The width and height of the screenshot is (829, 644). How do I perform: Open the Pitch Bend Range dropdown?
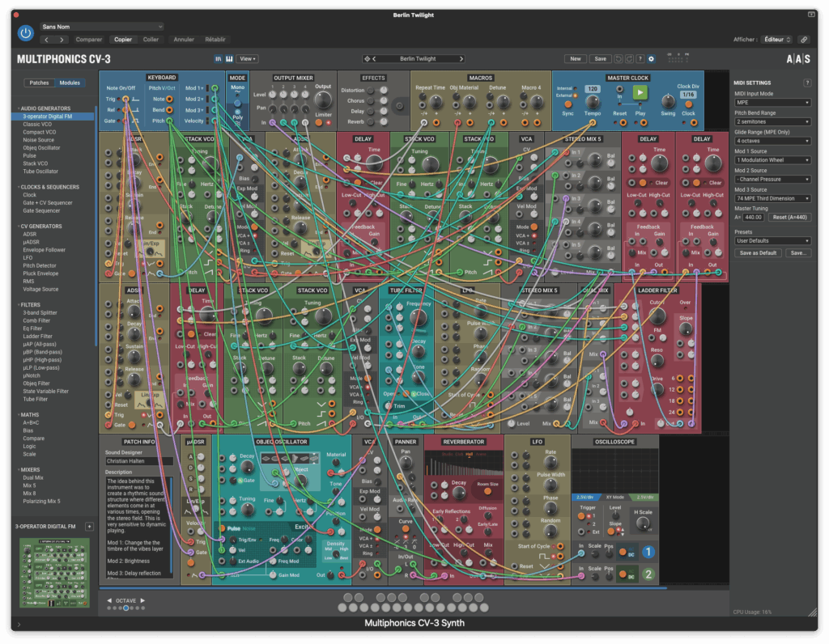(x=772, y=121)
